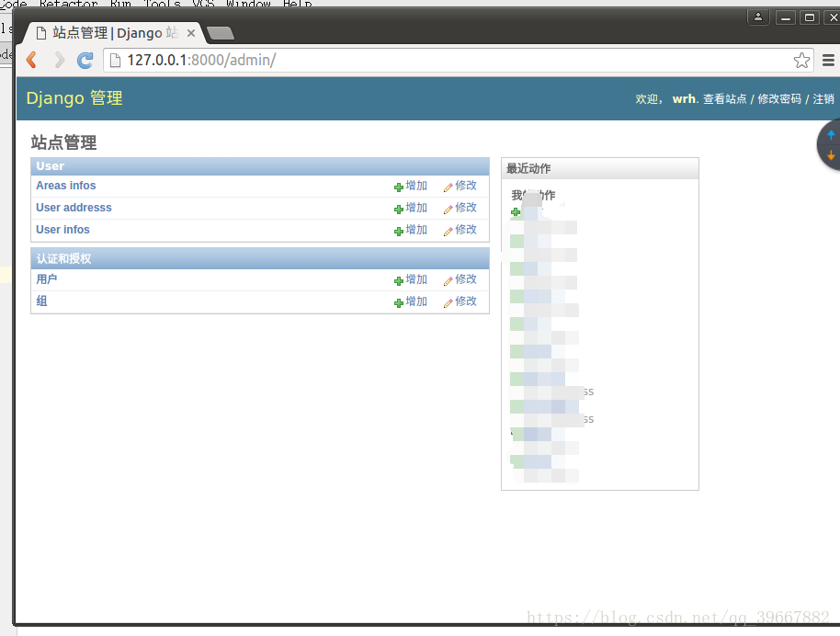Click 增加 for User infos
Viewport: 840px width, 636px height.
click(411, 230)
